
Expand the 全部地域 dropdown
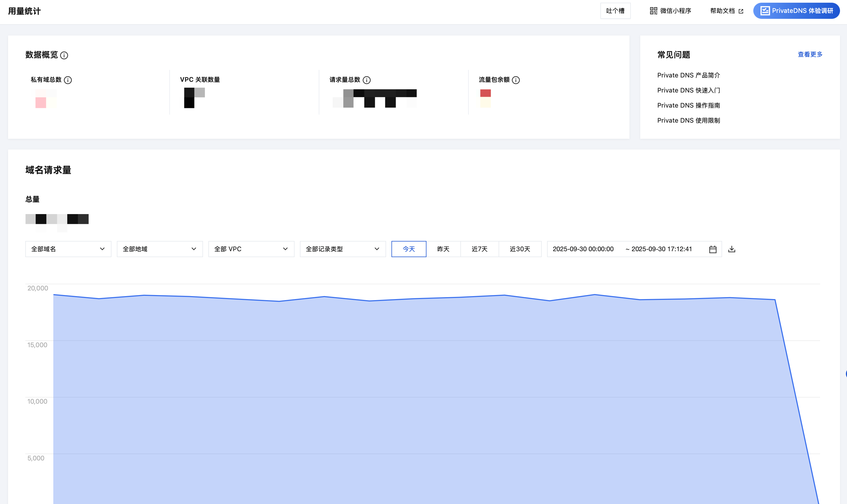coord(159,249)
